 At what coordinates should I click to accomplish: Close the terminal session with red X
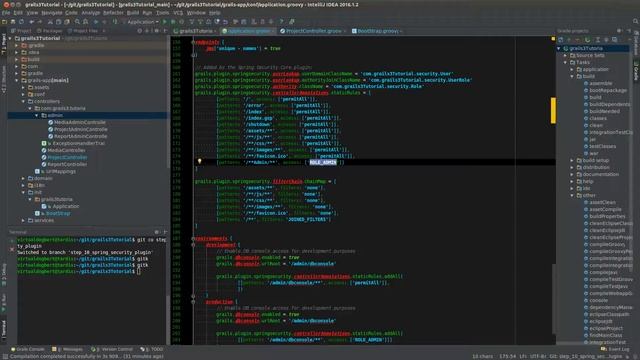(12, 249)
